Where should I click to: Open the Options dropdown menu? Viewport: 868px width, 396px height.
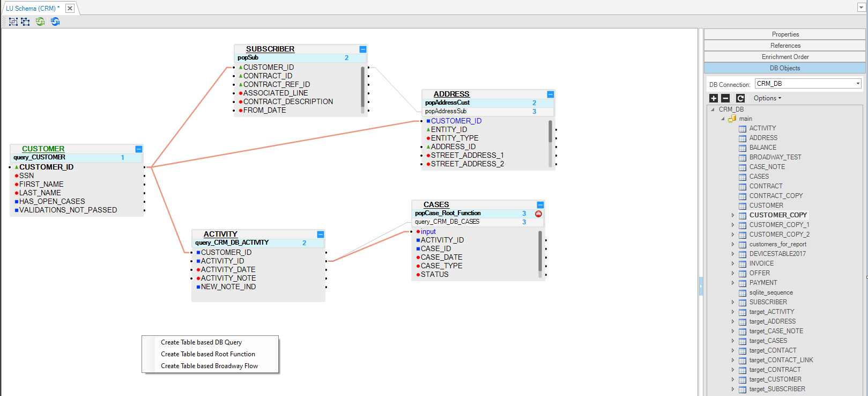(x=767, y=98)
